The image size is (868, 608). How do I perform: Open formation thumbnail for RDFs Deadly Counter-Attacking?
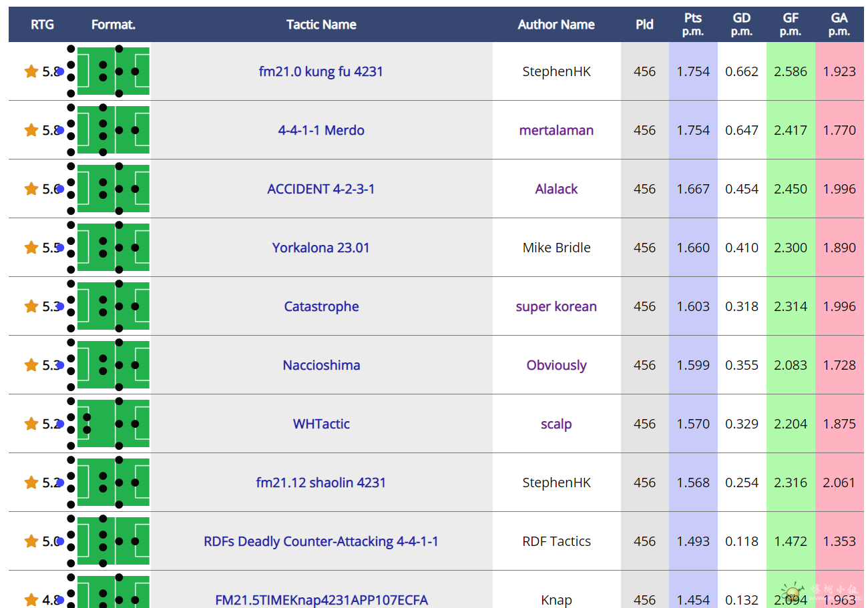(x=114, y=541)
